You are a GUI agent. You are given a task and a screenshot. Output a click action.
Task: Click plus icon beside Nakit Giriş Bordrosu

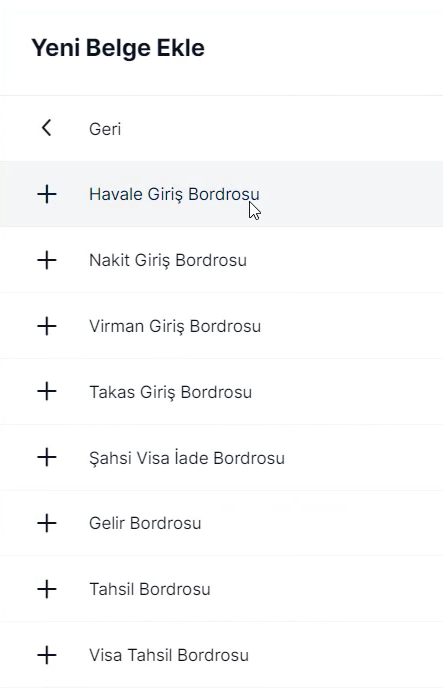pos(47,260)
